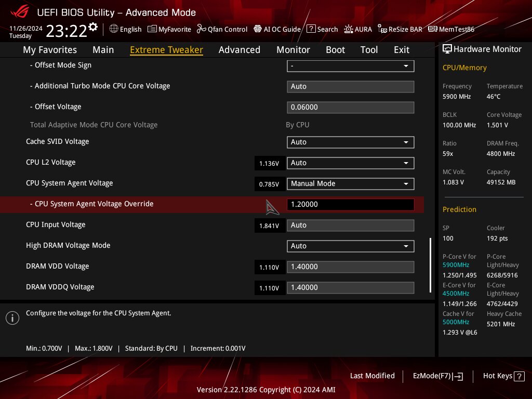Click English language selector
Screen dimensions: 532x399
(130, 29)
